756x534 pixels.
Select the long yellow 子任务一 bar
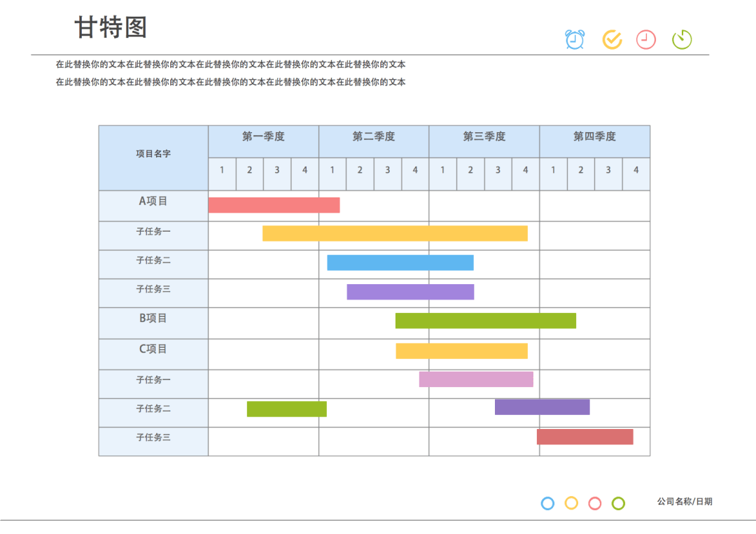click(395, 233)
